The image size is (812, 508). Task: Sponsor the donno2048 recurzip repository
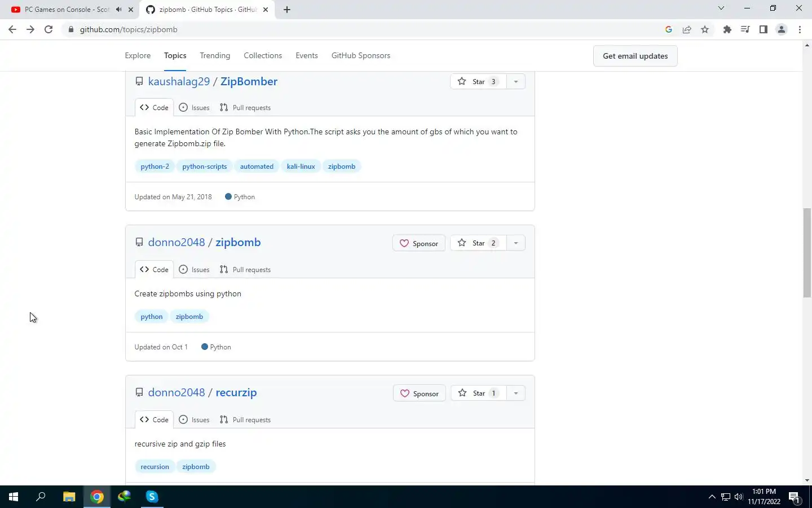(x=420, y=393)
